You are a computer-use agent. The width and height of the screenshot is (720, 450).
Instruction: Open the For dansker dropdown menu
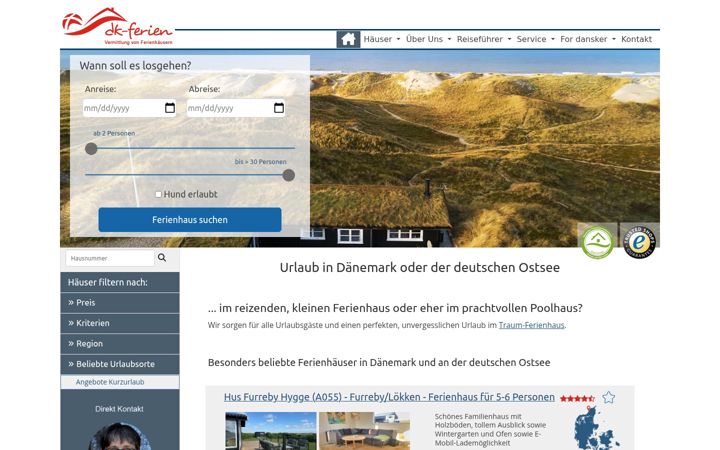point(588,39)
